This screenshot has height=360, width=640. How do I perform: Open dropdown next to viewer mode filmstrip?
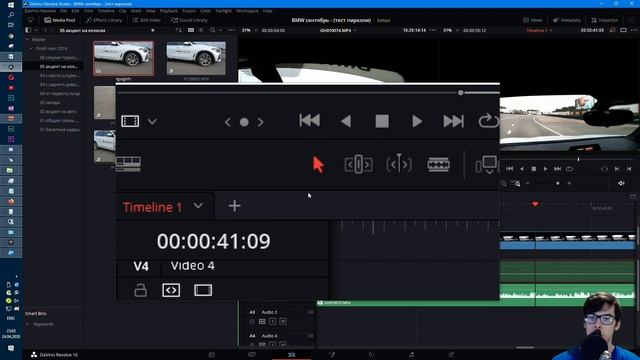[152, 122]
